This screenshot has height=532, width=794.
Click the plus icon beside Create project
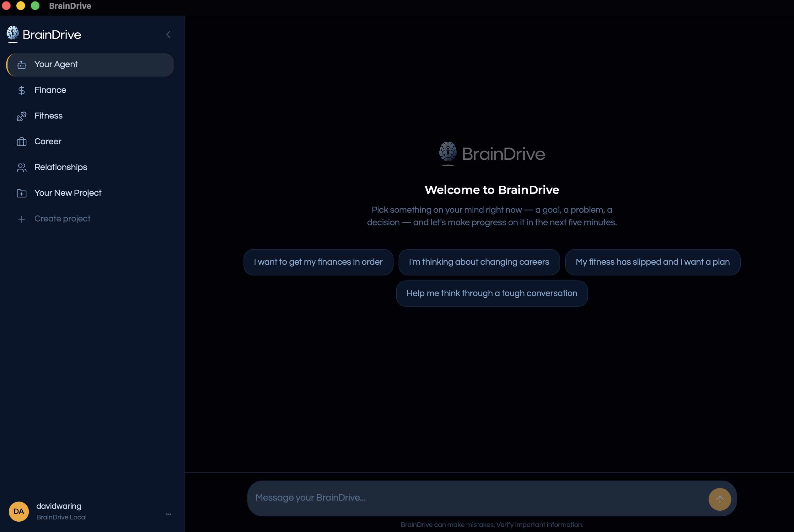[x=22, y=219]
